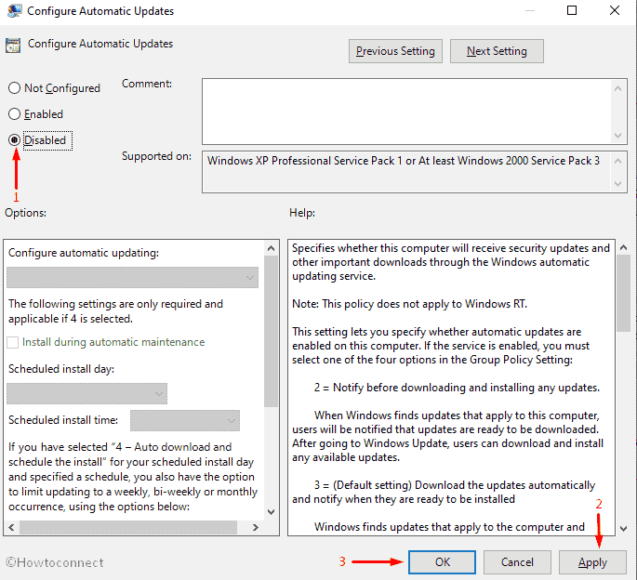Tick Install during automatic maintenance checkbox

coord(13,342)
